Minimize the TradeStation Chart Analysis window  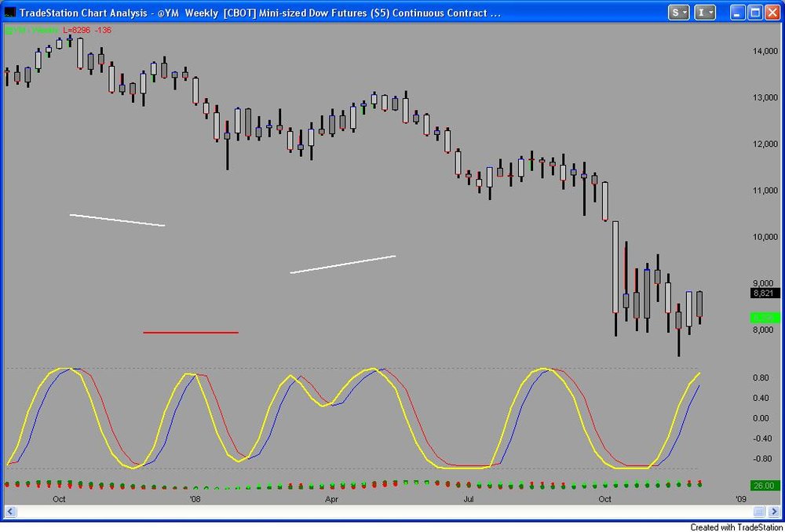point(737,13)
